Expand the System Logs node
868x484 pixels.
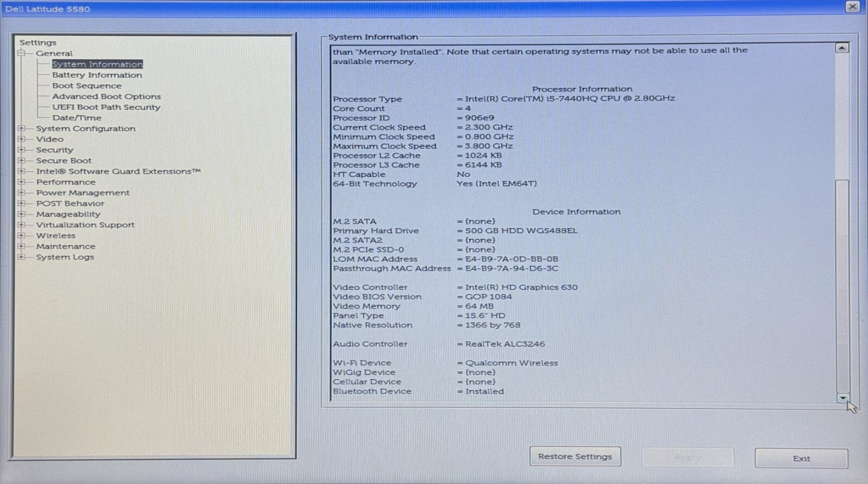coord(21,257)
